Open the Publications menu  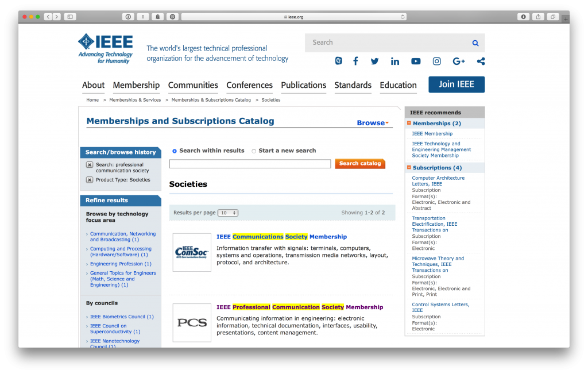(303, 85)
